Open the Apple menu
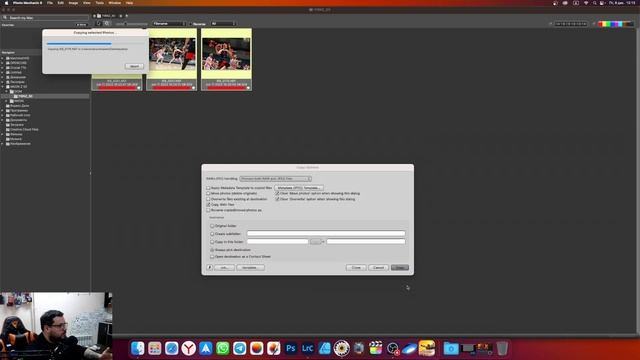640x360 pixels. coord(6,3)
